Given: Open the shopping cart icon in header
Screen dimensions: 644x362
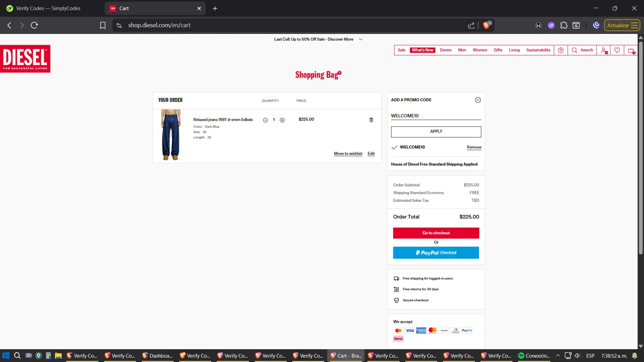Looking at the screenshot, I should coord(631,50).
